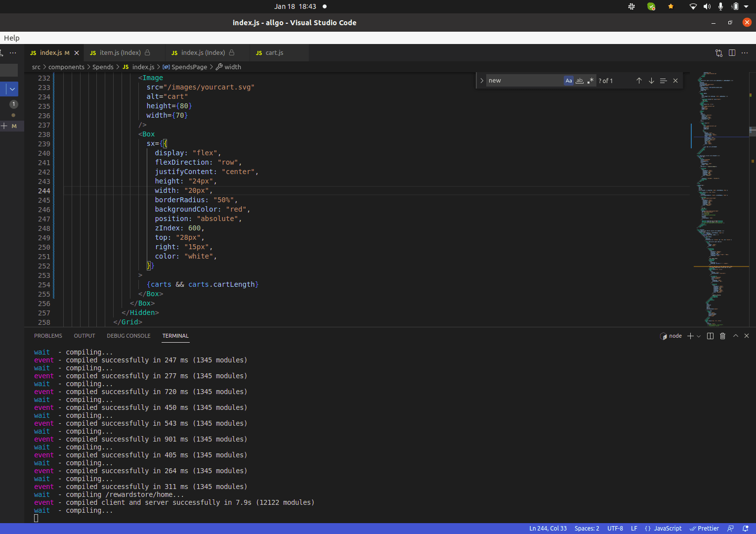756x534 pixels.
Task: Open Slack tray icon in top bar
Action: tap(631, 6)
